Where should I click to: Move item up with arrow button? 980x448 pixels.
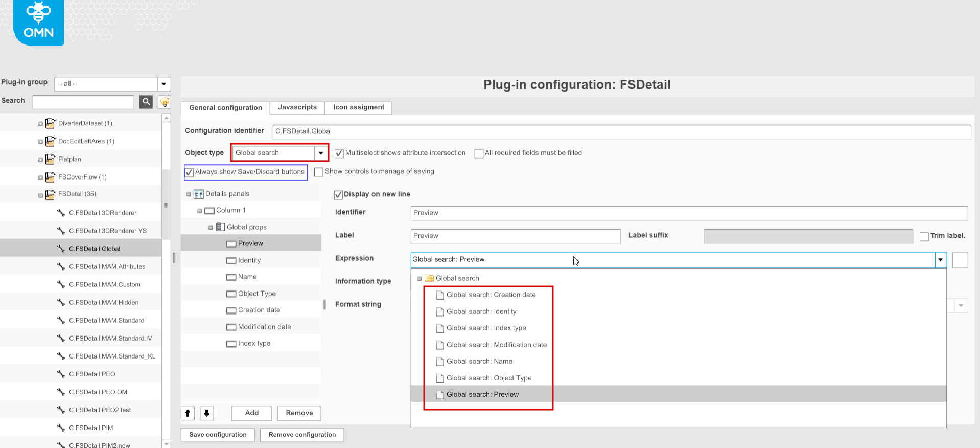[188, 413]
